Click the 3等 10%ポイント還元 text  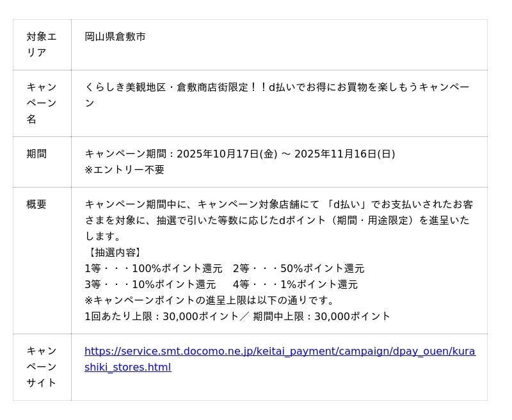click(150, 284)
